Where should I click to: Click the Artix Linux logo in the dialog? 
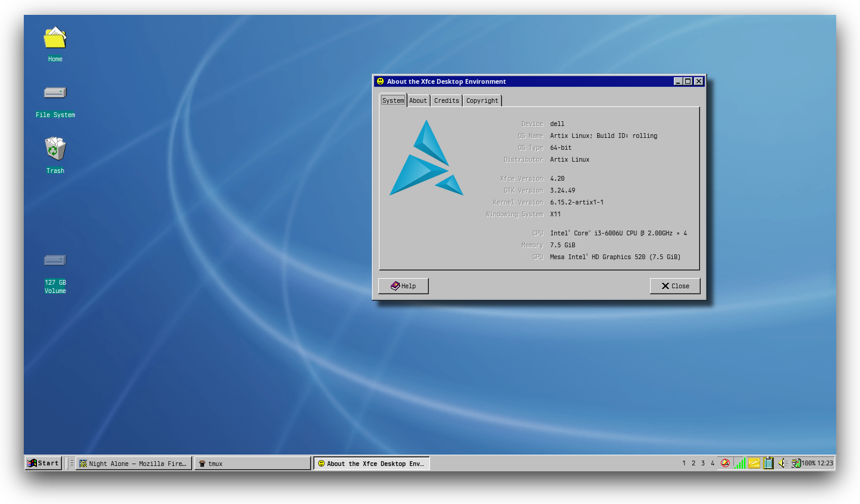pyautogui.click(x=426, y=157)
